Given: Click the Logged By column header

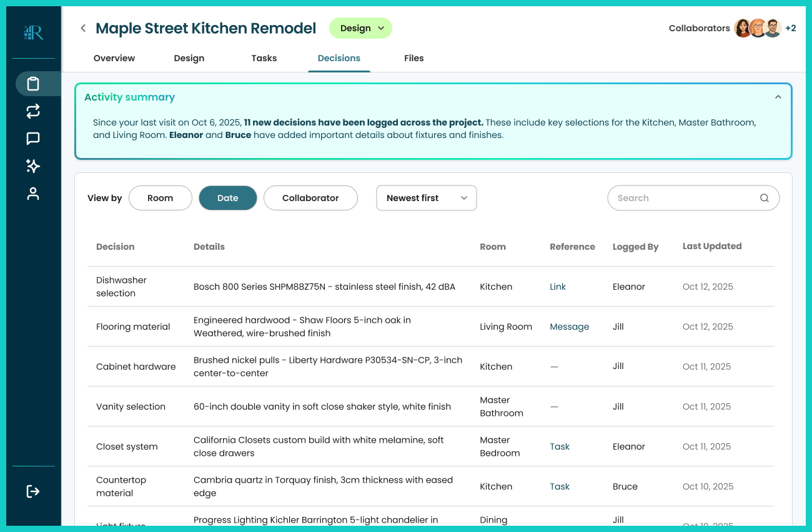Looking at the screenshot, I should (636, 247).
